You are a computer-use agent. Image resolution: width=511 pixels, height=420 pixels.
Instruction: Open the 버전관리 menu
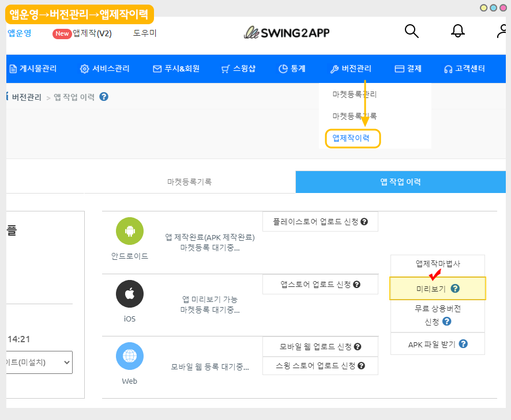(351, 69)
